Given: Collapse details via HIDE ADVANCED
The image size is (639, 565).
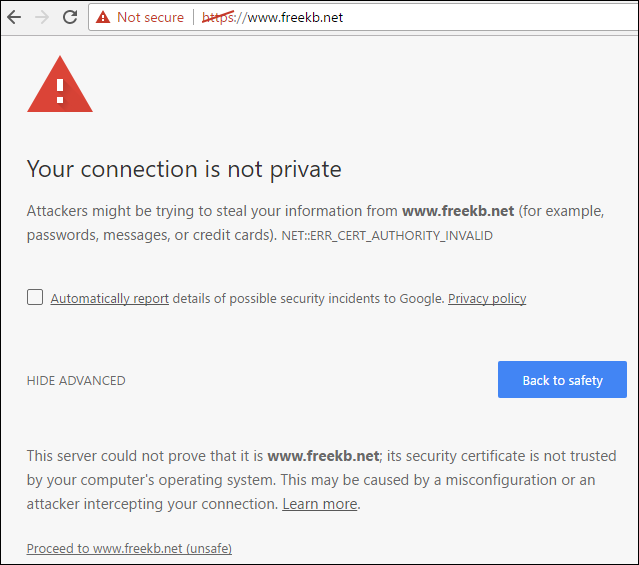Looking at the screenshot, I should point(76,380).
